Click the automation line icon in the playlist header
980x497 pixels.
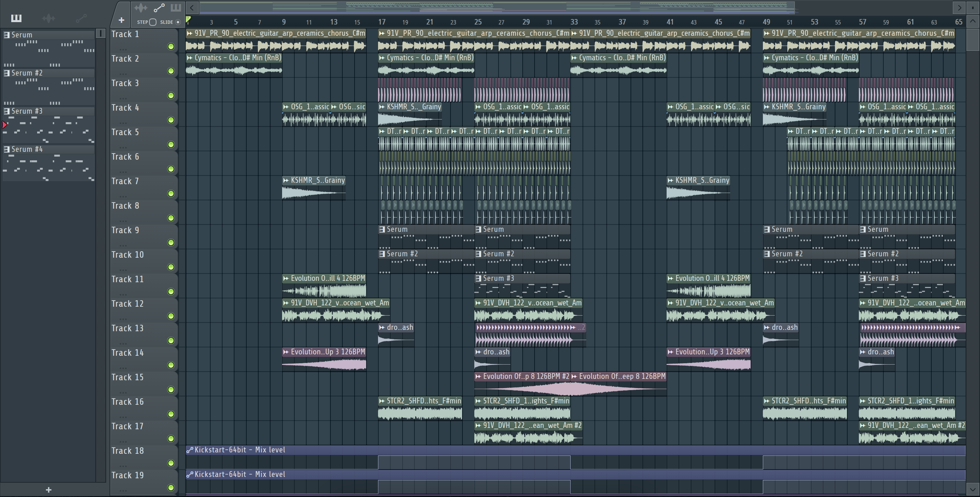tap(159, 7)
